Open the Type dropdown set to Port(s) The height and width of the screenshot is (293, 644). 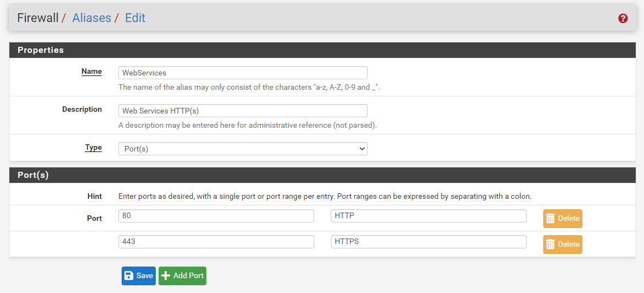click(x=243, y=149)
